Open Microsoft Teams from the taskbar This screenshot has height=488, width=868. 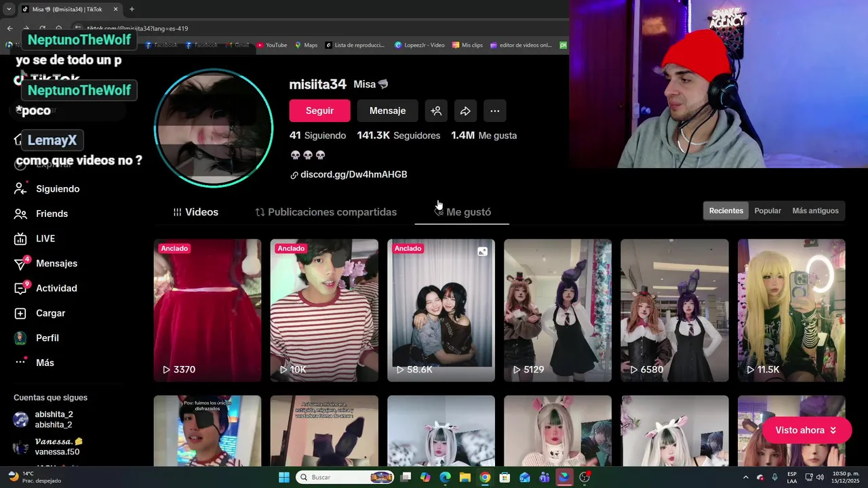click(x=545, y=477)
